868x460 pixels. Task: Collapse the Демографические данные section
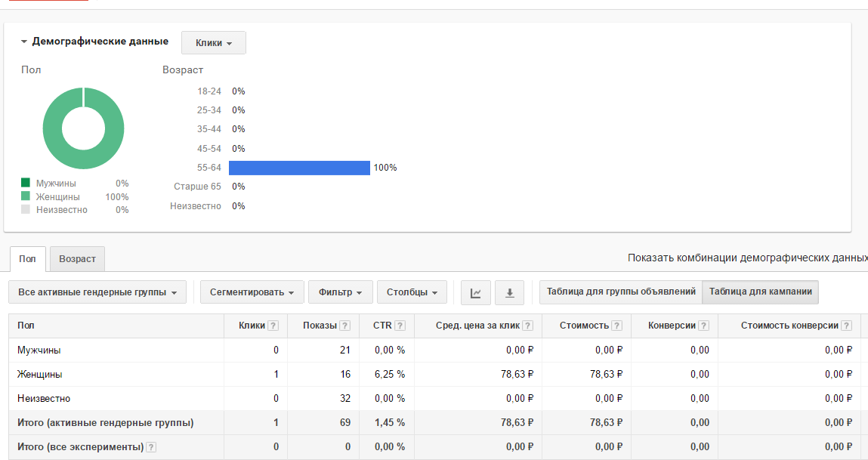24,42
